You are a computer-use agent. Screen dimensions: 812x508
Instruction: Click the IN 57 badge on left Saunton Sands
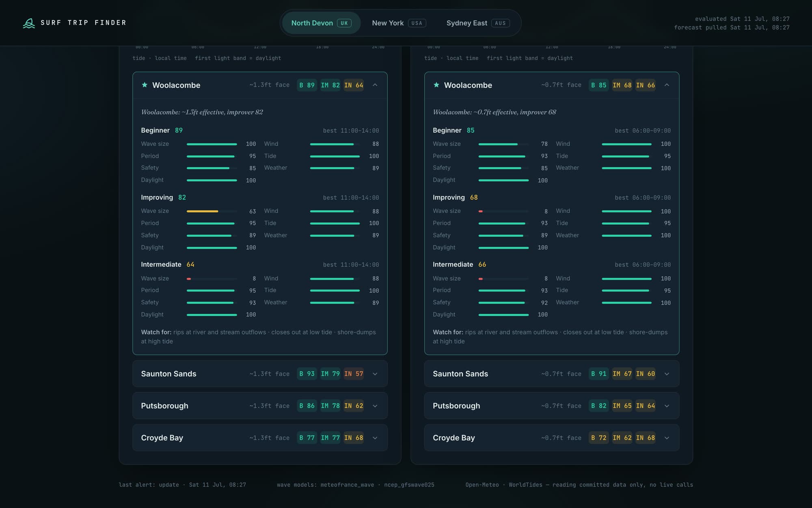354,373
